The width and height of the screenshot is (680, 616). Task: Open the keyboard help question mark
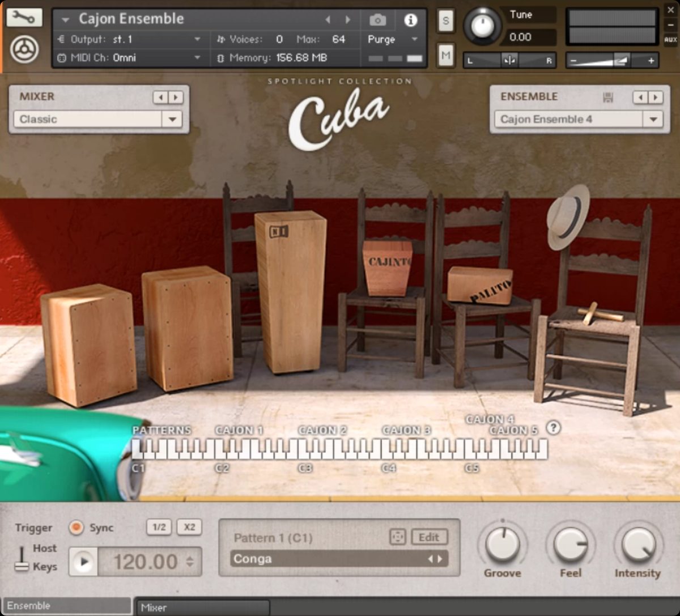[x=553, y=427]
